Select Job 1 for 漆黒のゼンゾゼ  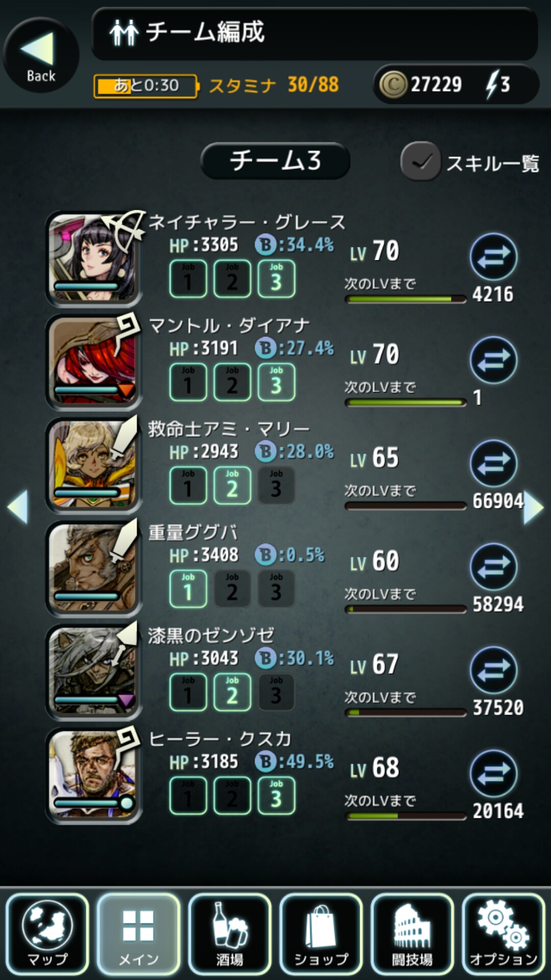tap(188, 692)
